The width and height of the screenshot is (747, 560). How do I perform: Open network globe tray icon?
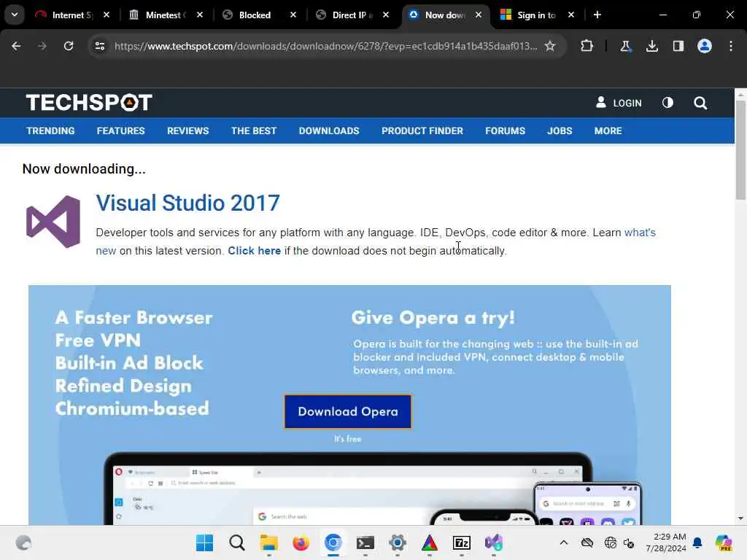[610, 542]
